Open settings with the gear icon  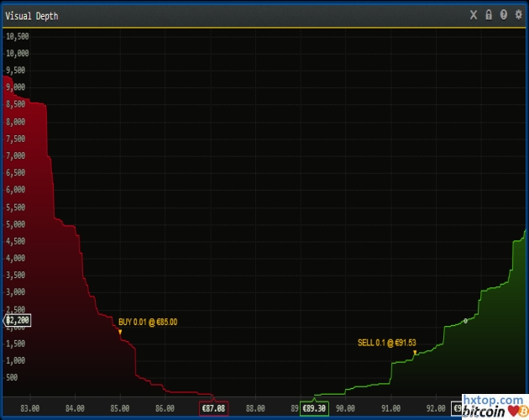coord(518,15)
